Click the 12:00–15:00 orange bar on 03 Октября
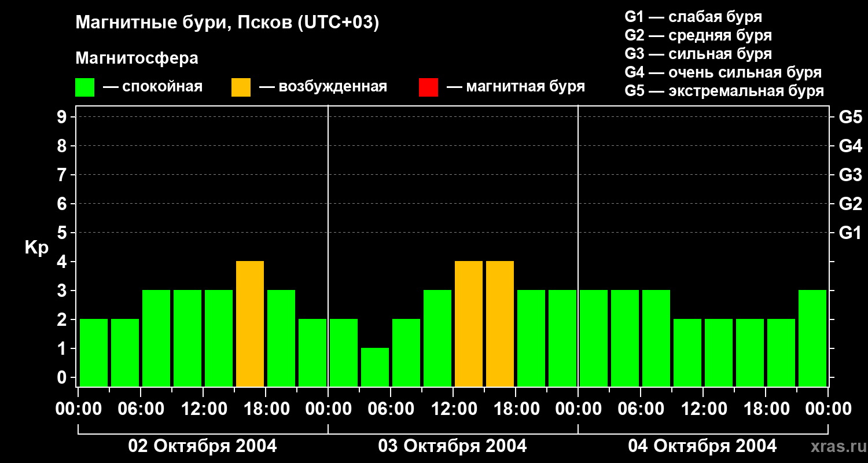Image resolution: width=868 pixels, height=463 pixels. 469,324
